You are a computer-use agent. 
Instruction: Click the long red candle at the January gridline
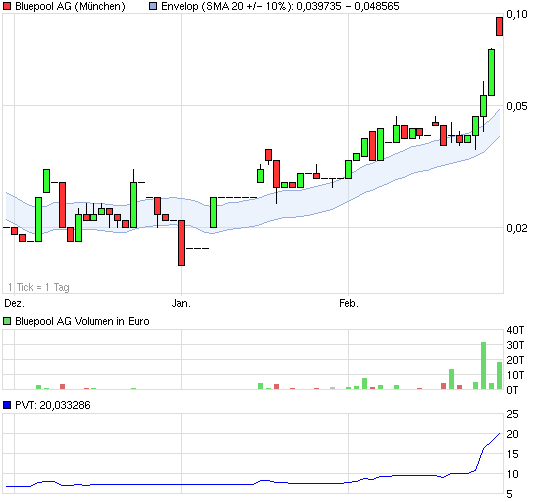point(181,243)
